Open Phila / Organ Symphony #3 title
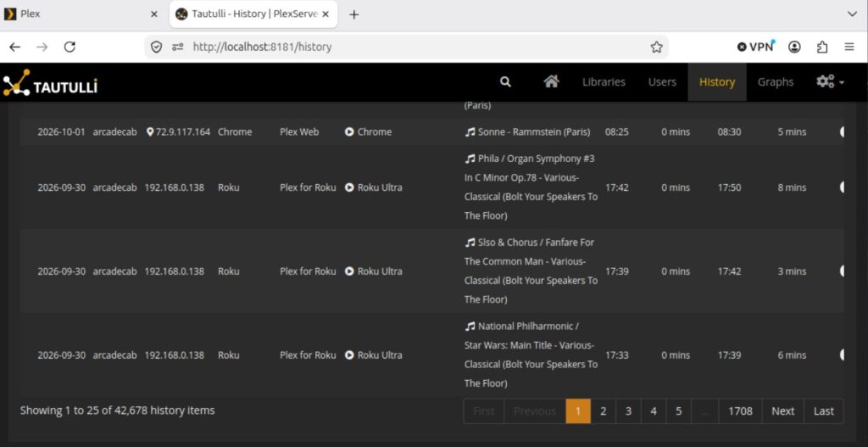868x447 pixels. [531, 187]
